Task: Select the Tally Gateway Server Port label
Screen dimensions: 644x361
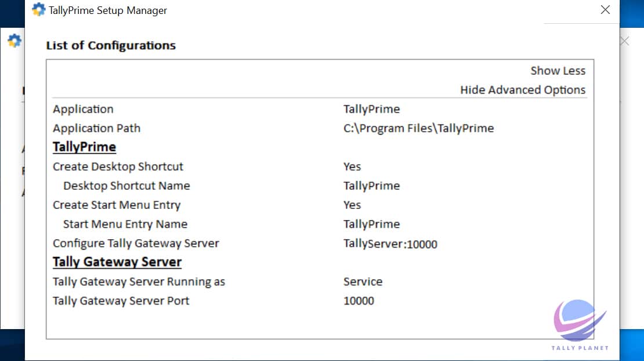Action: click(x=121, y=301)
